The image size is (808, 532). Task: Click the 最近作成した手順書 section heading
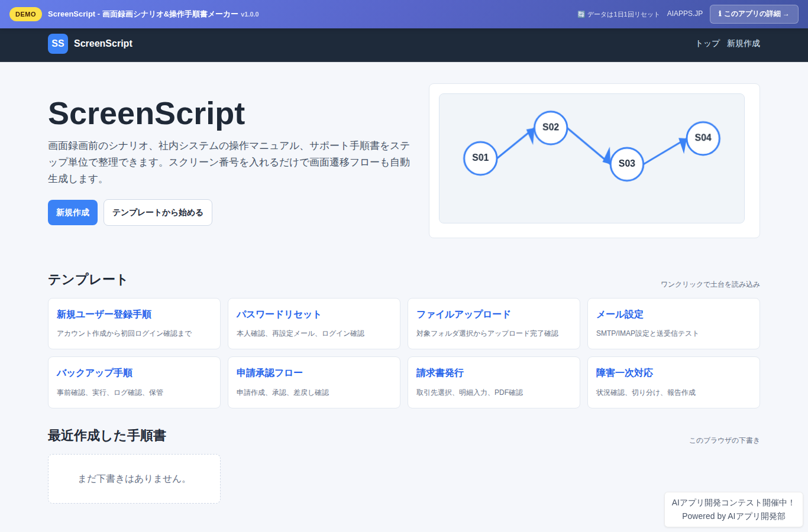pos(107,436)
